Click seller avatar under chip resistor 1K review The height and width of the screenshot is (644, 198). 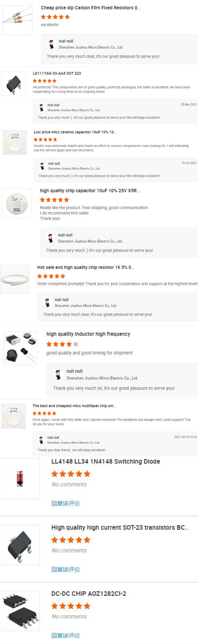coord(47,303)
